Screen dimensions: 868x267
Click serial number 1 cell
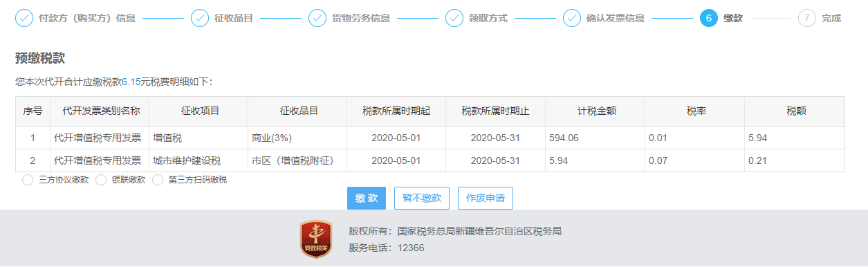point(33,138)
